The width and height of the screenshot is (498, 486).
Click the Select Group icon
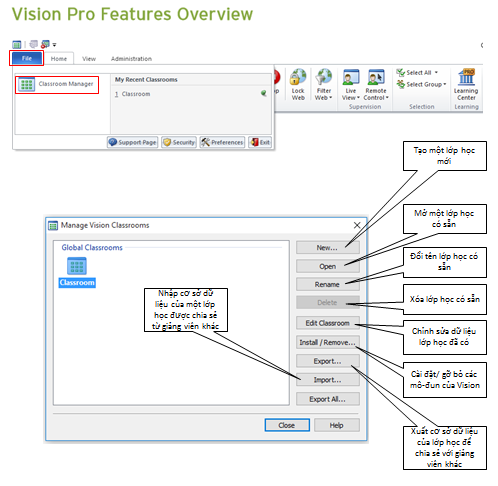pyautogui.click(x=400, y=84)
